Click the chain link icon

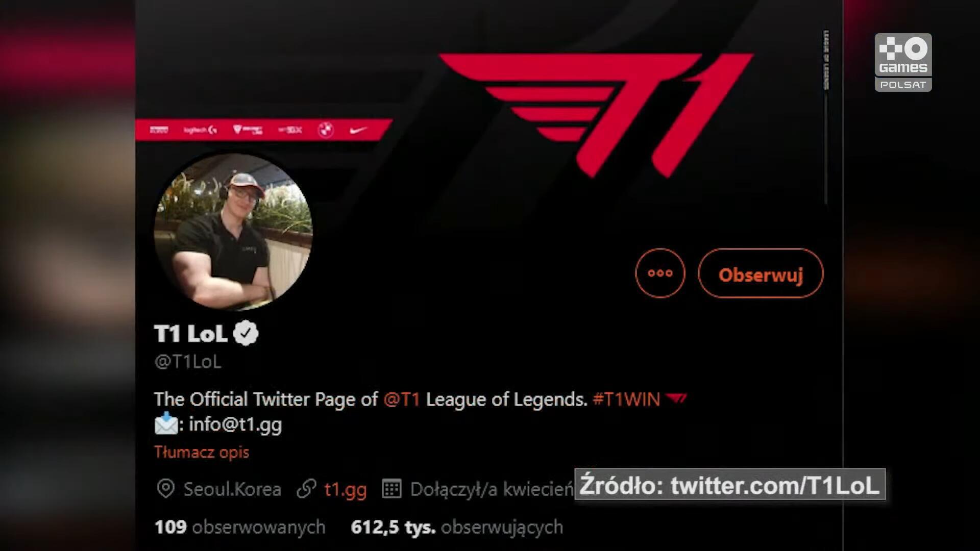(306, 489)
